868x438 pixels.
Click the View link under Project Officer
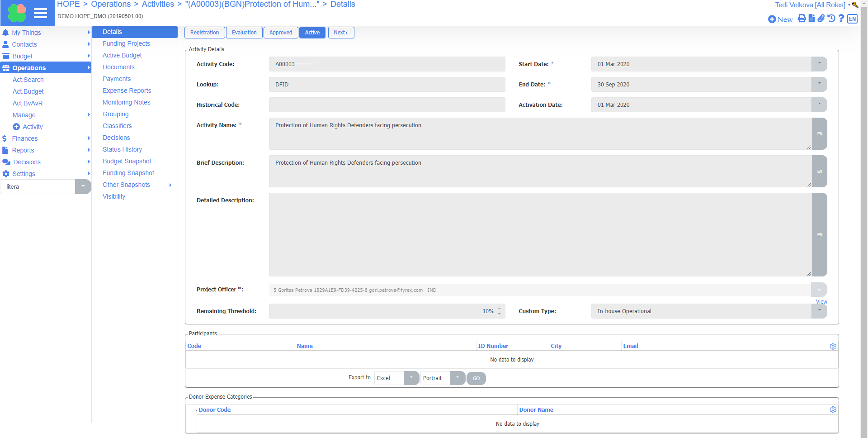(821, 302)
